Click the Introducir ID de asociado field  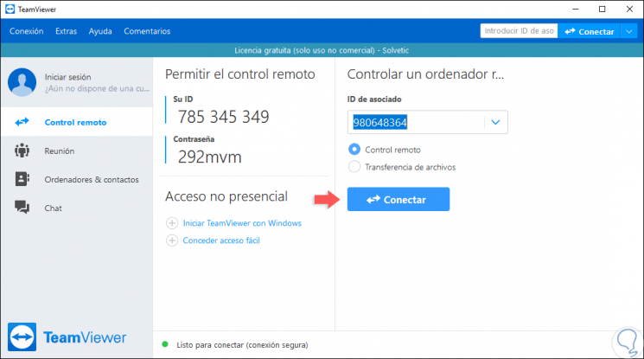tap(519, 31)
